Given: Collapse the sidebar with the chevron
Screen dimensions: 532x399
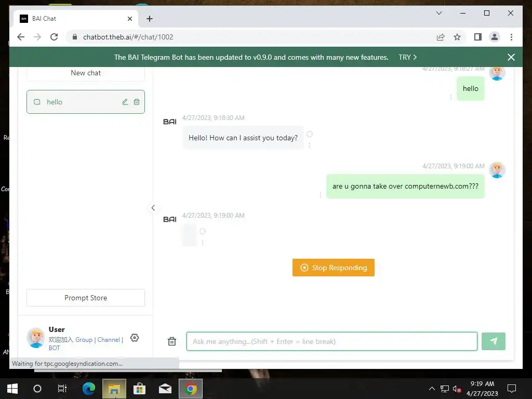Looking at the screenshot, I should tap(153, 208).
